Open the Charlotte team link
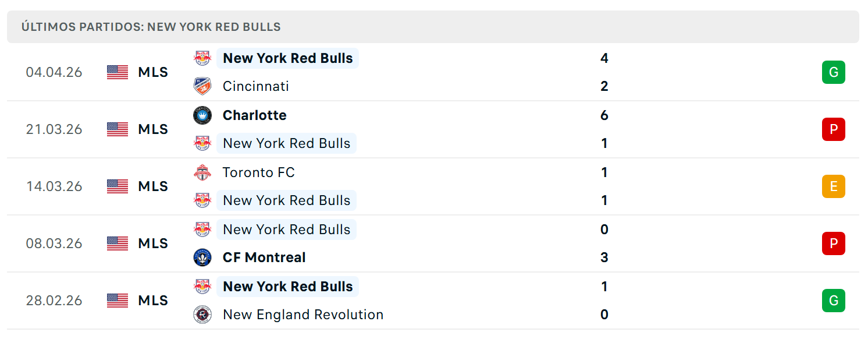Viewport: 868px width, 339px height. [255, 115]
